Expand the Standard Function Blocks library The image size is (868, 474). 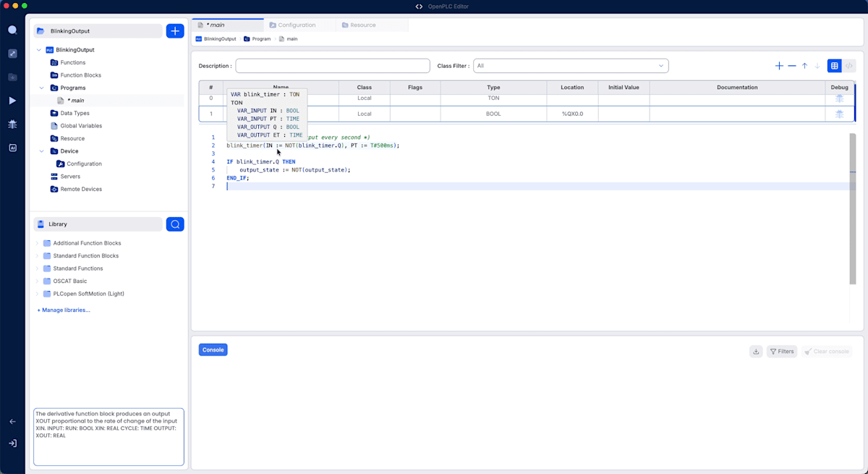coord(38,255)
